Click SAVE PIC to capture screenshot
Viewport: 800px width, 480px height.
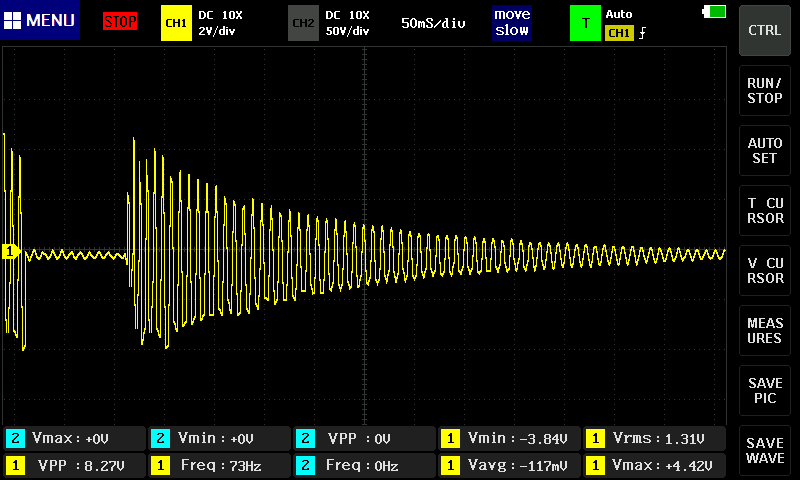click(x=765, y=391)
